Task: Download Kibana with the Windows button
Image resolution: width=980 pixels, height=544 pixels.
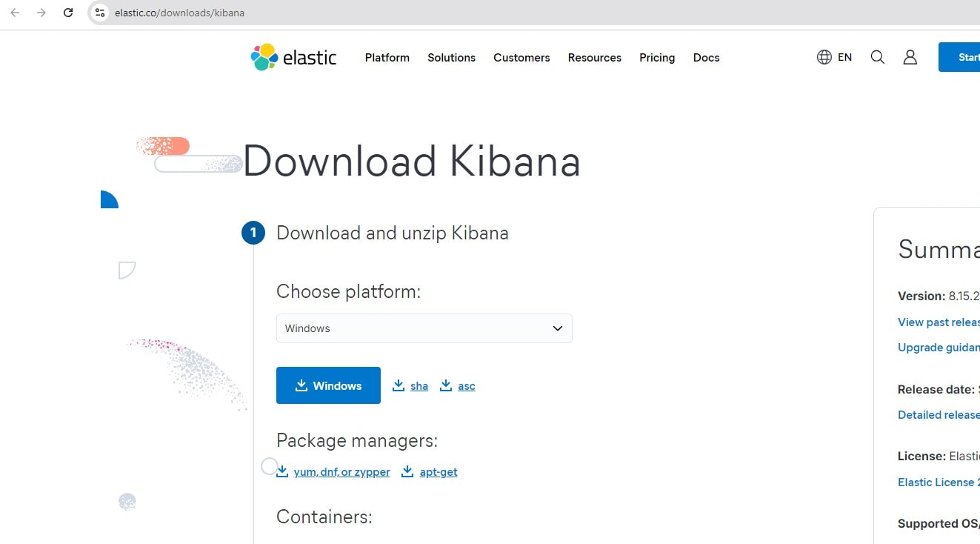Action: (x=328, y=385)
